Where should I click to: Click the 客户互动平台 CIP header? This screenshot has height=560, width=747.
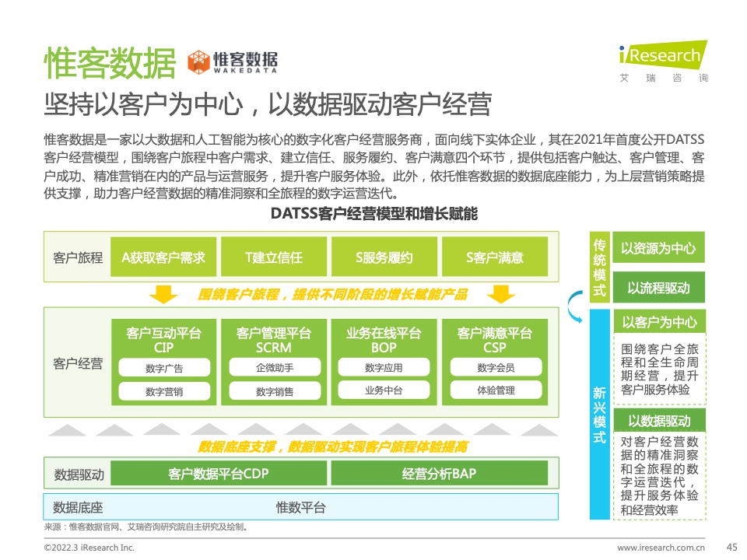[163, 340]
